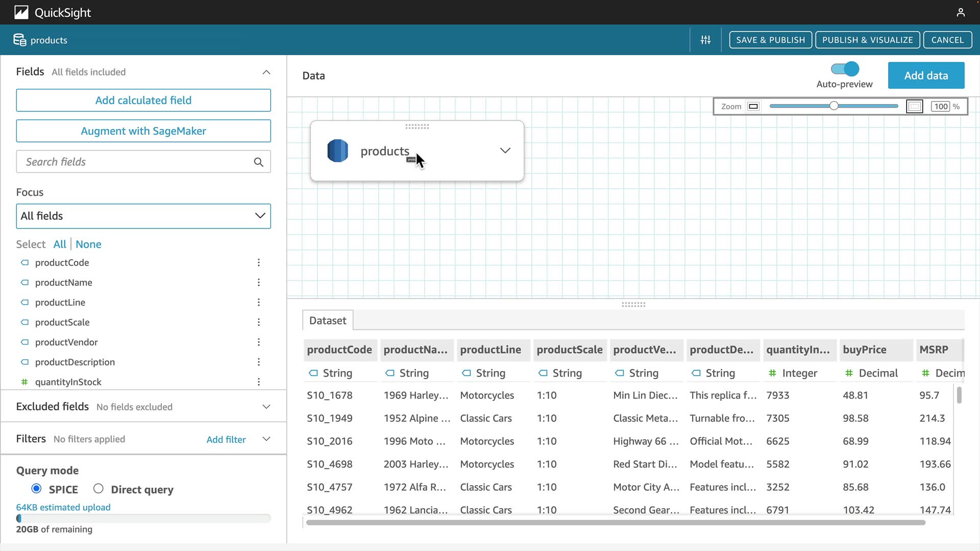The width and height of the screenshot is (980, 551).
Task: Expand the products table menu chevron
Action: click(505, 151)
